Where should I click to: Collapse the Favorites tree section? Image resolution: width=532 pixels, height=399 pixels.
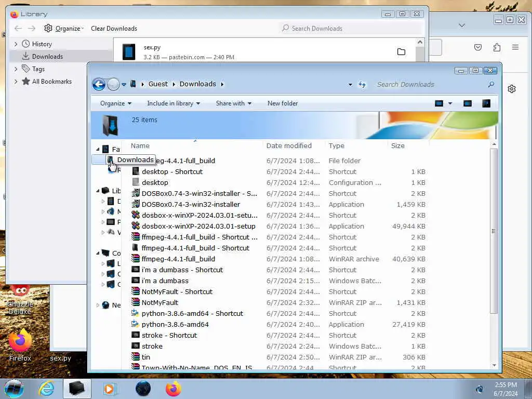pos(98,149)
